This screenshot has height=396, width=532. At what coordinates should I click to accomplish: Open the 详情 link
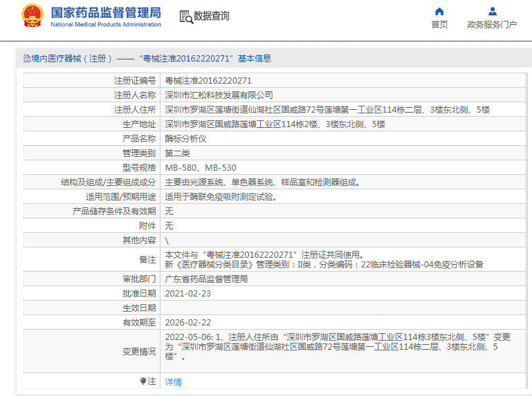[174, 382]
